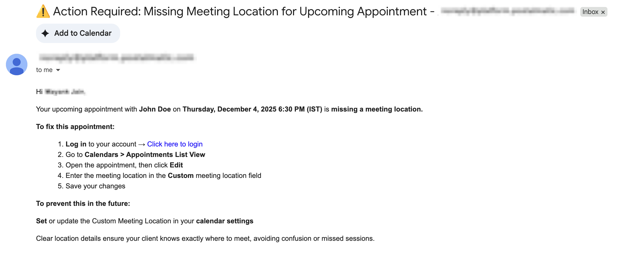
Task: Click the bold word 'Custom' in step 4
Action: tap(181, 175)
